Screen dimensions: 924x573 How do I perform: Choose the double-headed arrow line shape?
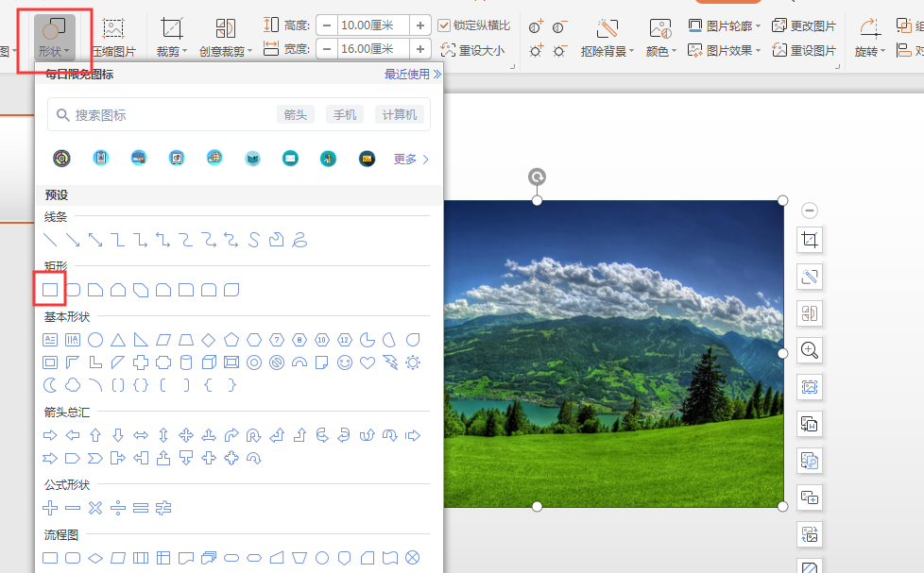95,240
